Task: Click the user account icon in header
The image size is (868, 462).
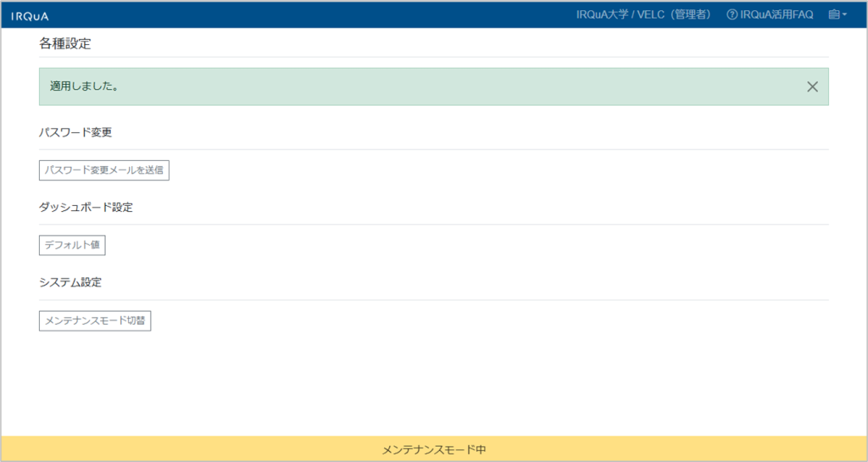Action: coord(833,14)
